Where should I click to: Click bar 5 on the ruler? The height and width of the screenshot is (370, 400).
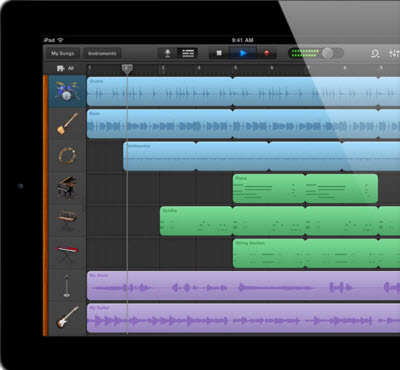click(235, 68)
